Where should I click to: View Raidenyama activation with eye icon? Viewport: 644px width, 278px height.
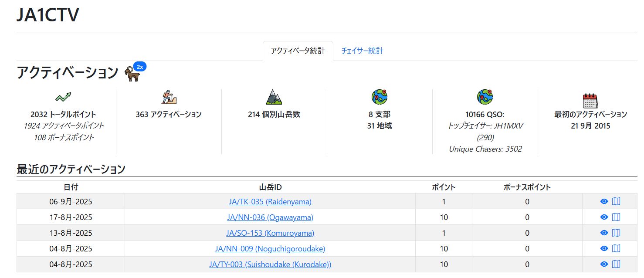[604, 201]
